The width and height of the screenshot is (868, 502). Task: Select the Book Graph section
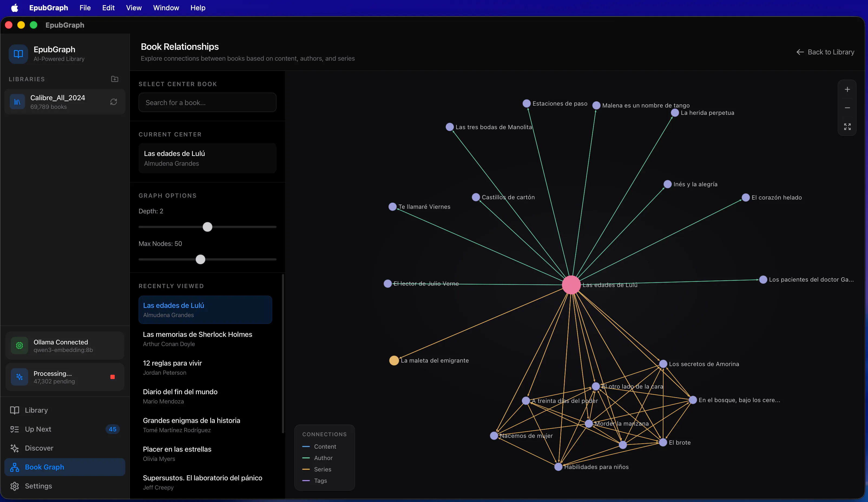tap(64, 467)
